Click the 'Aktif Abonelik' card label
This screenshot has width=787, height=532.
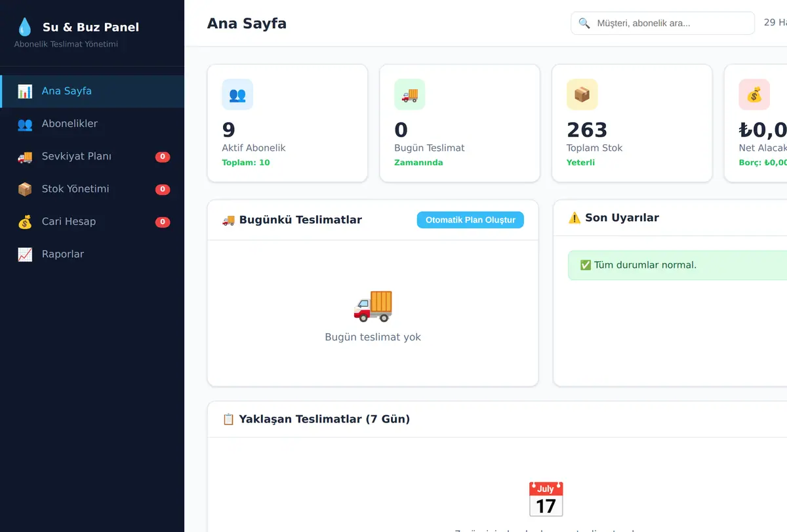[254, 148]
